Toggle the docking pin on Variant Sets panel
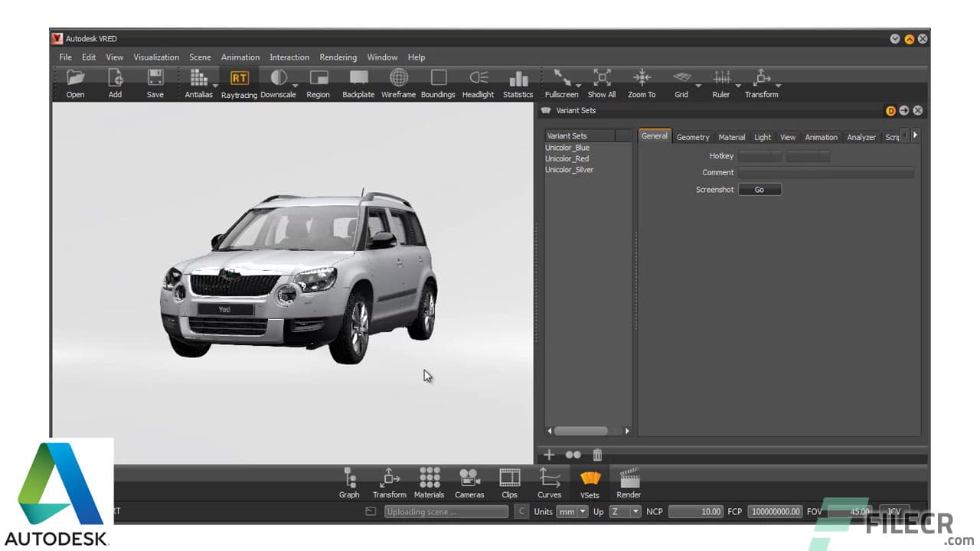This screenshot has height=551, width=980. [891, 110]
